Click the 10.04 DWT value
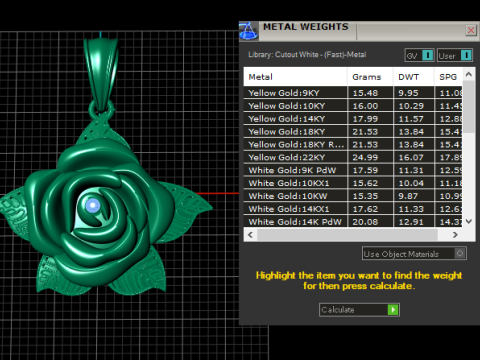Viewport: 480px width, 360px height. click(411, 183)
